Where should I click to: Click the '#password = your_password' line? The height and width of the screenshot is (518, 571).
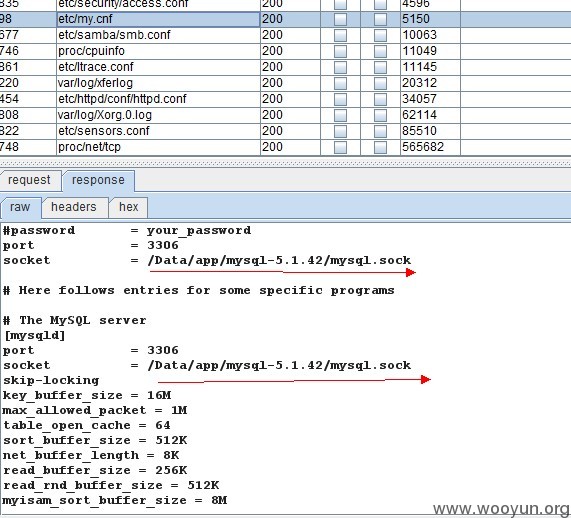(127, 231)
